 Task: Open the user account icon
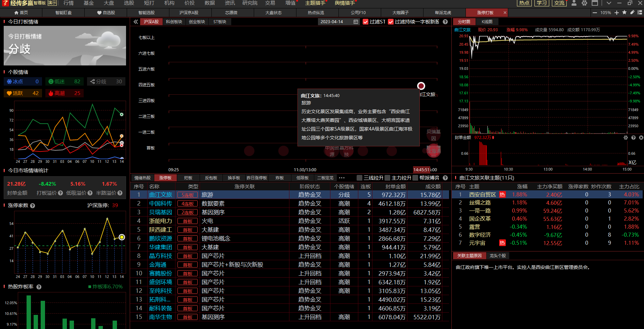pos(574,3)
